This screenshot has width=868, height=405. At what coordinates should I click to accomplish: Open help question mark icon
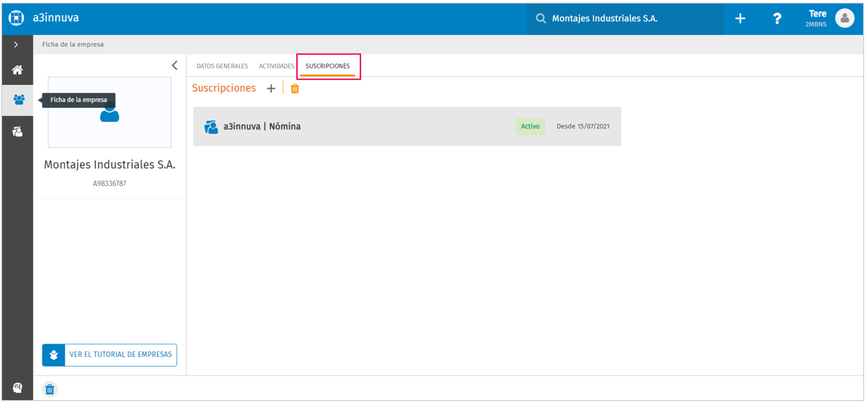(777, 19)
